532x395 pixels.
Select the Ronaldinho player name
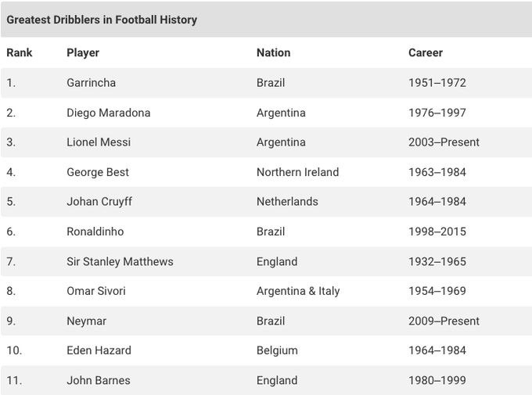tap(95, 232)
